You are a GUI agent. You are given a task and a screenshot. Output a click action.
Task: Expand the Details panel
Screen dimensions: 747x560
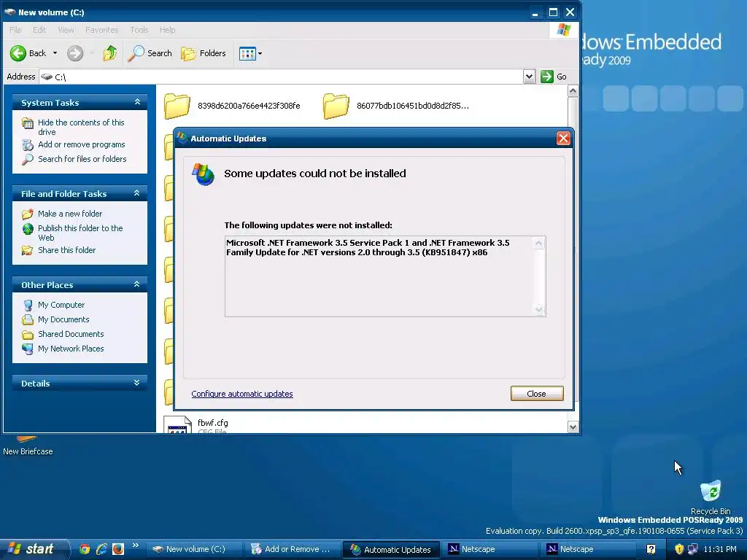click(136, 383)
